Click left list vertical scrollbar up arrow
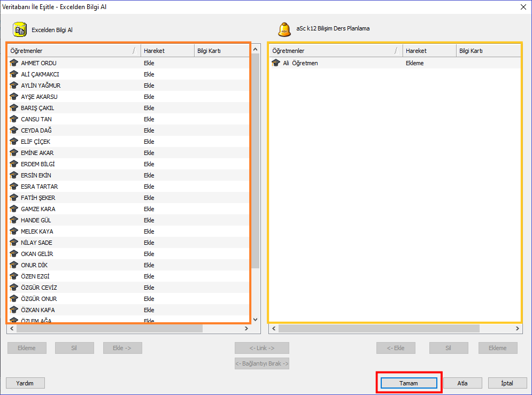Screen dimensions: 532x395 click(x=256, y=50)
